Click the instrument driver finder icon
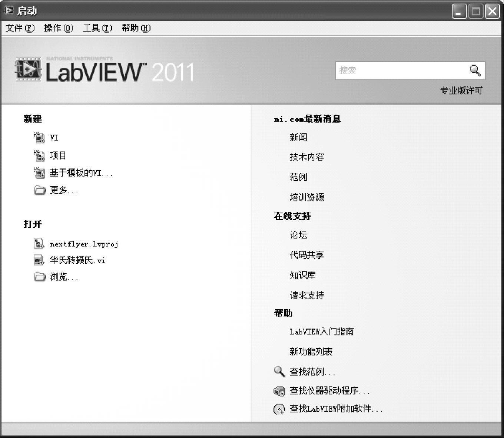This screenshot has height=438, width=504. (279, 391)
